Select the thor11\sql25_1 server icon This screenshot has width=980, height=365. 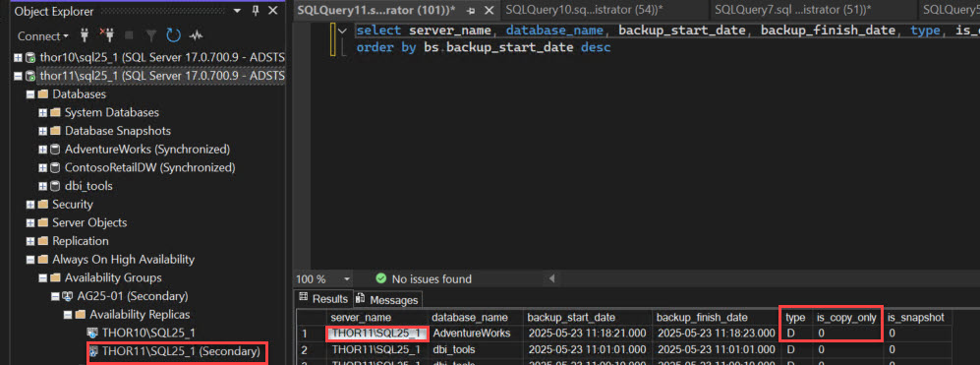29,76
